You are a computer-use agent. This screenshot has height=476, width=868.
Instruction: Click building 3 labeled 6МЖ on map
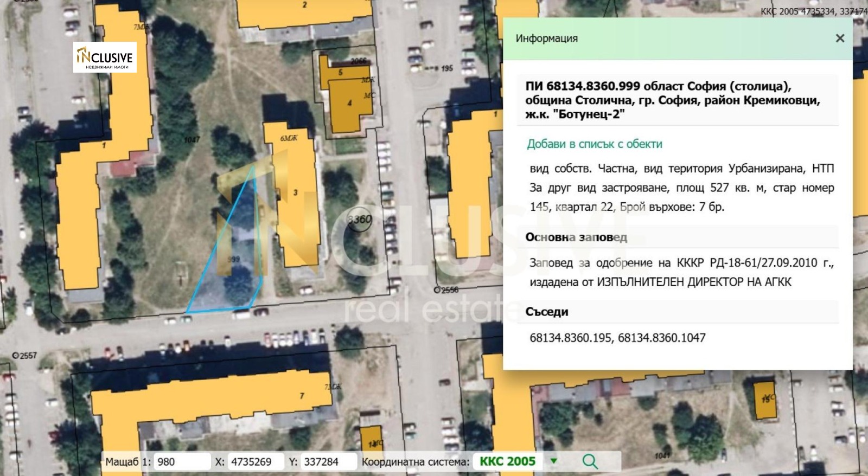coord(296,195)
